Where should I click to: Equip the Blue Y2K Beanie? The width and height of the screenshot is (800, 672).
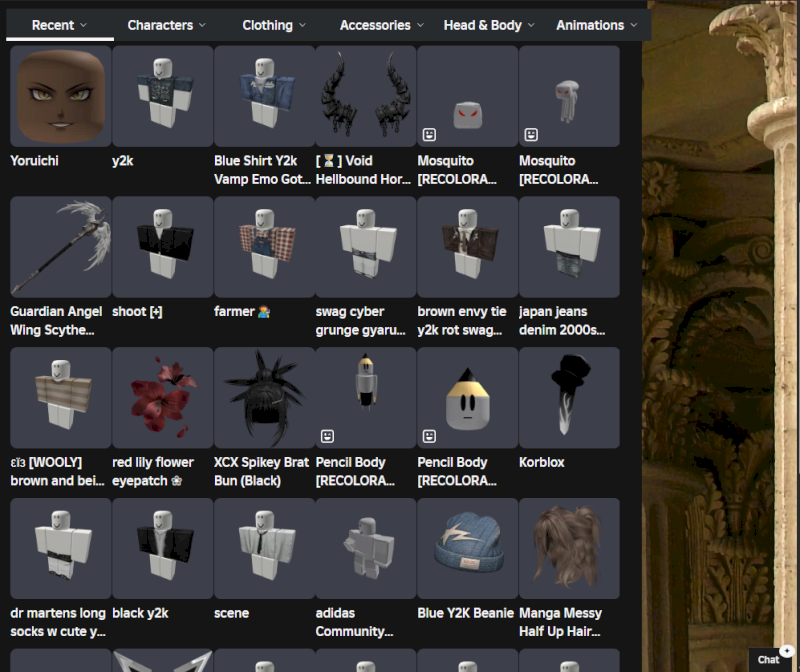[x=467, y=549]
